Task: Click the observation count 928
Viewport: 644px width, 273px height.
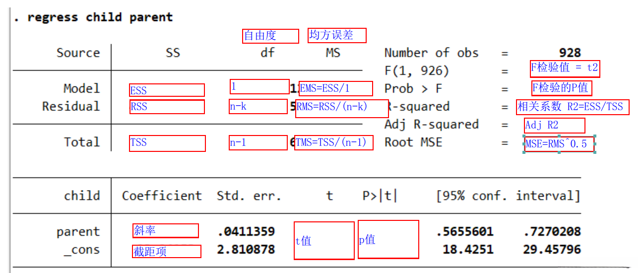Action: coord(570,53)
